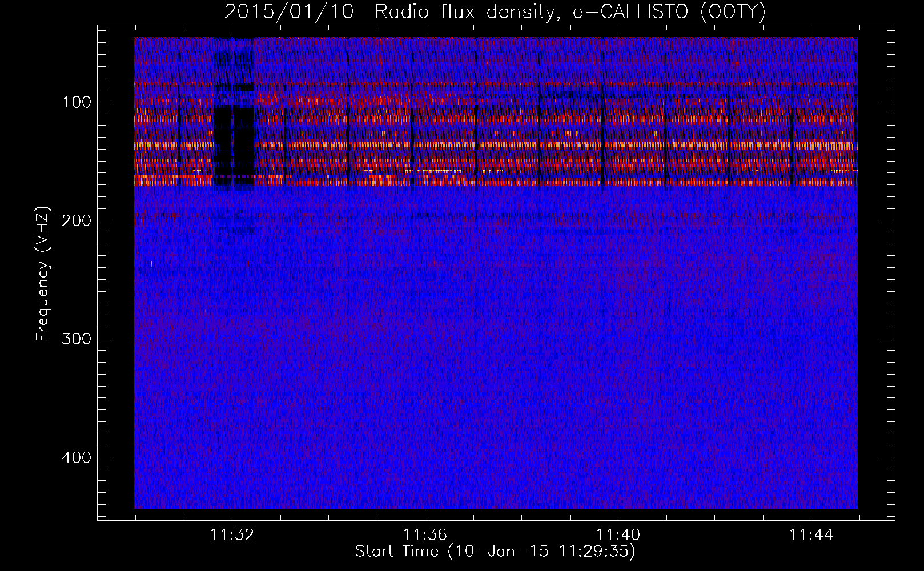Click the plot title "2015/01/10 Radio flux density, e-CALLISTO (OOTY)"
This screenshot has height=571, width=924.
pos(495,11)
